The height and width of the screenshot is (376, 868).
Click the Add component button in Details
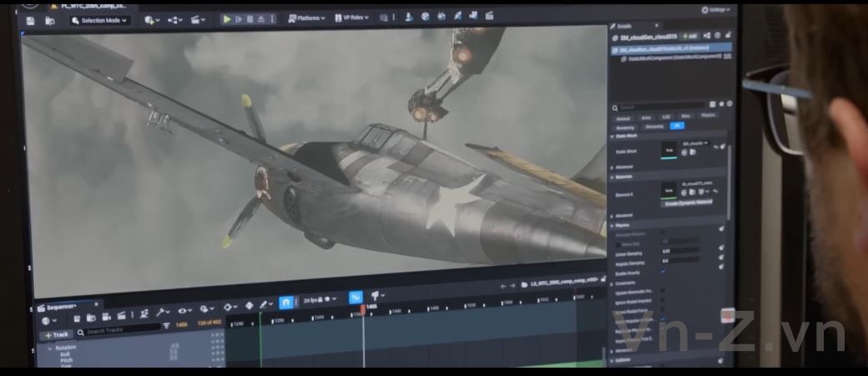(689, 36)
